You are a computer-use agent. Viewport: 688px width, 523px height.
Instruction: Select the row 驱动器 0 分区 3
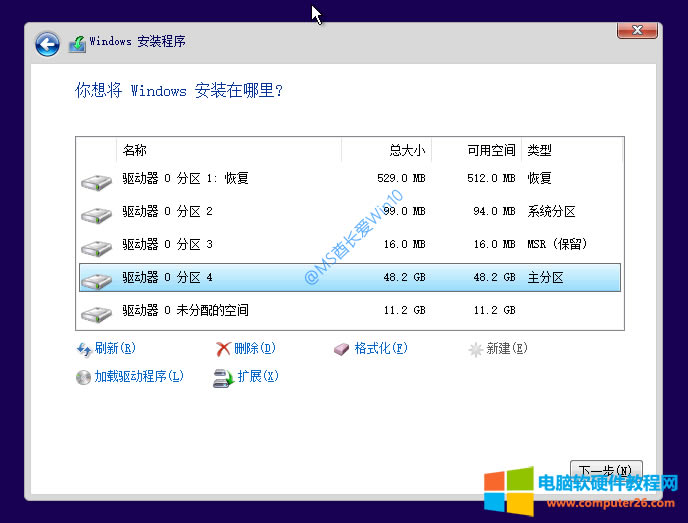[350, 244]
